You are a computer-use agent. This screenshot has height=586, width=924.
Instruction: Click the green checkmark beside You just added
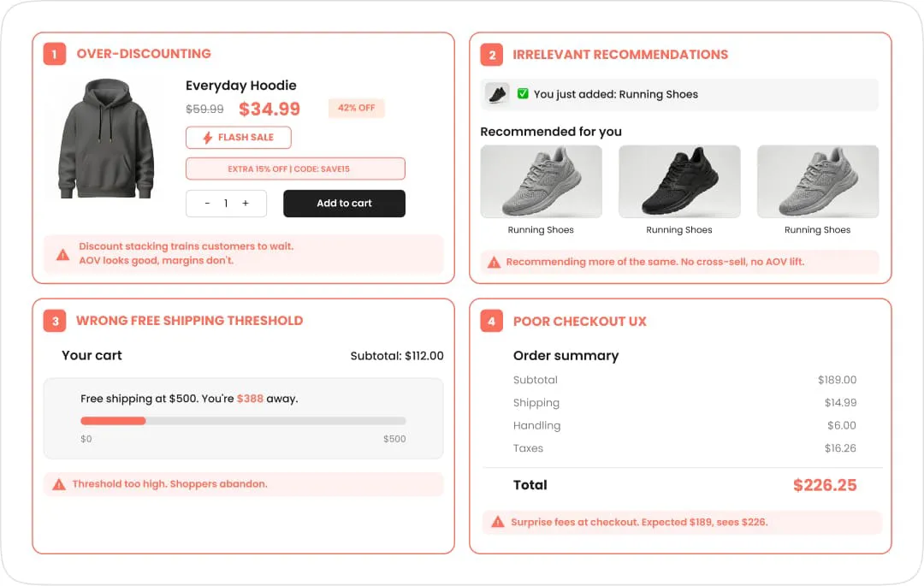click(523, 93)
